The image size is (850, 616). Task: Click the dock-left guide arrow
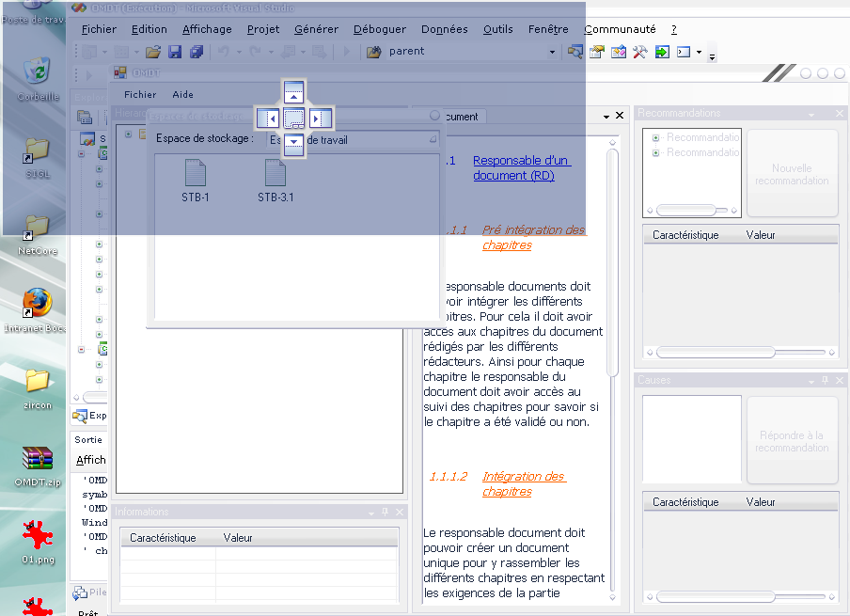click(269, 118)
